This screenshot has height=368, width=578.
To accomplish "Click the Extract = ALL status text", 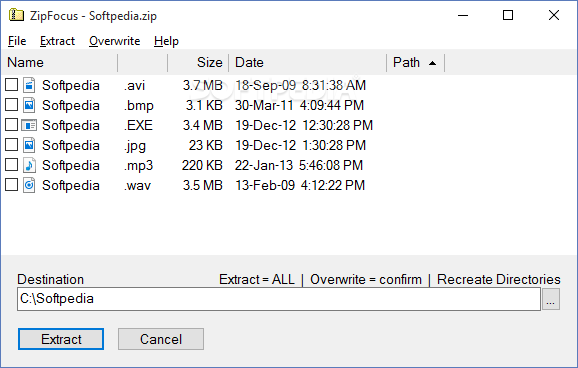I will click(x=257, y=279).
